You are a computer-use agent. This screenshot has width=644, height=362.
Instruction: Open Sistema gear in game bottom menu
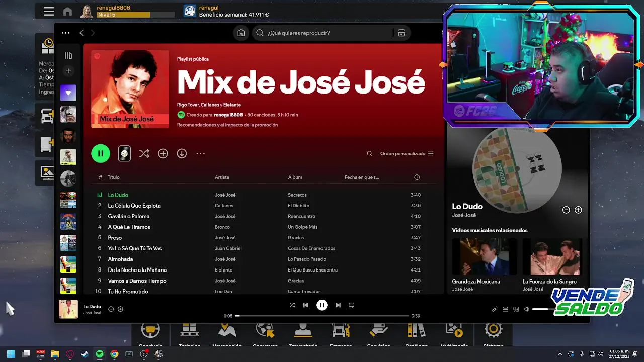point(493,330)
